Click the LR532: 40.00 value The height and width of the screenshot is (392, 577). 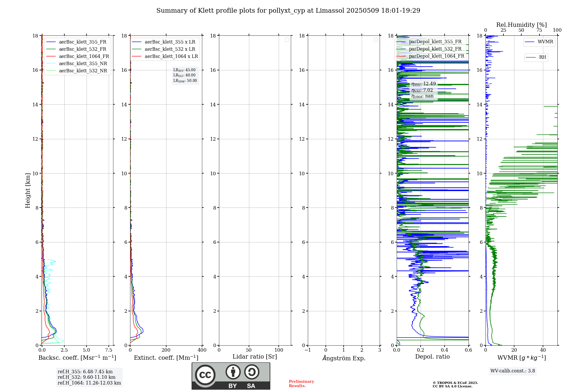(184, 75)
